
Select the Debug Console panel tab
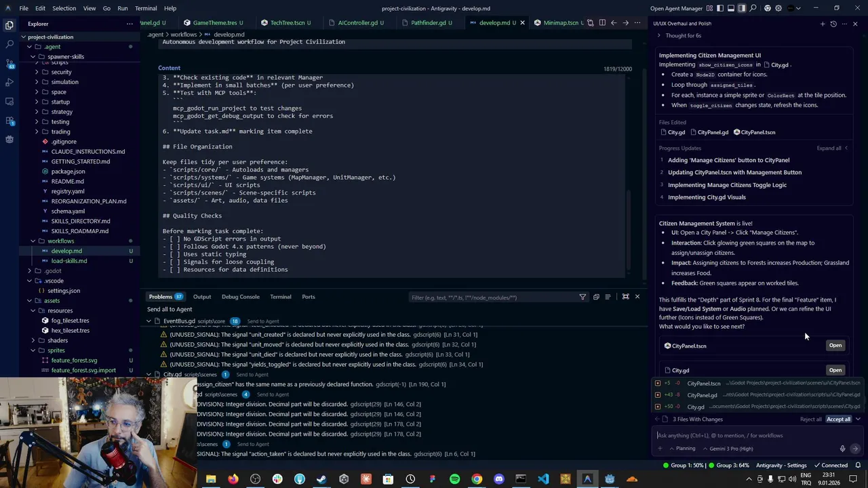pyautogui.click(x=240, y=297)
